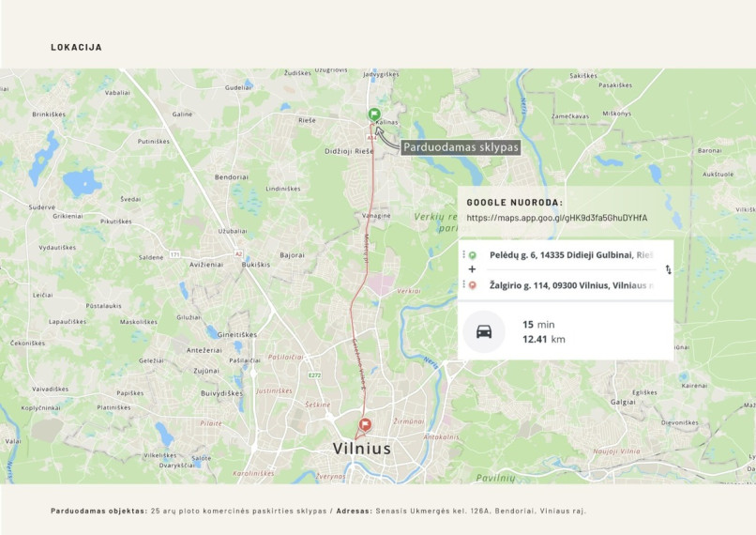Click the 'Sudervė' map label

[42, 206]
